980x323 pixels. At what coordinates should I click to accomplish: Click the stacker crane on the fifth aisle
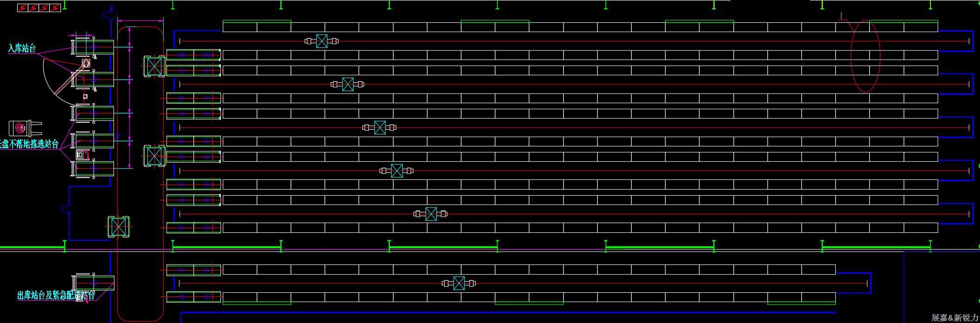(431, 214)
